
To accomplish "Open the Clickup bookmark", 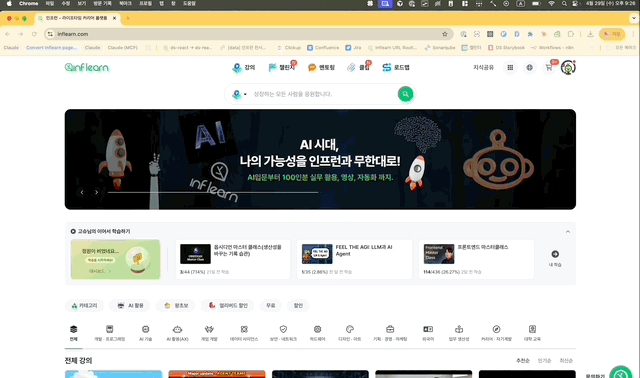I will pos(289,48).
